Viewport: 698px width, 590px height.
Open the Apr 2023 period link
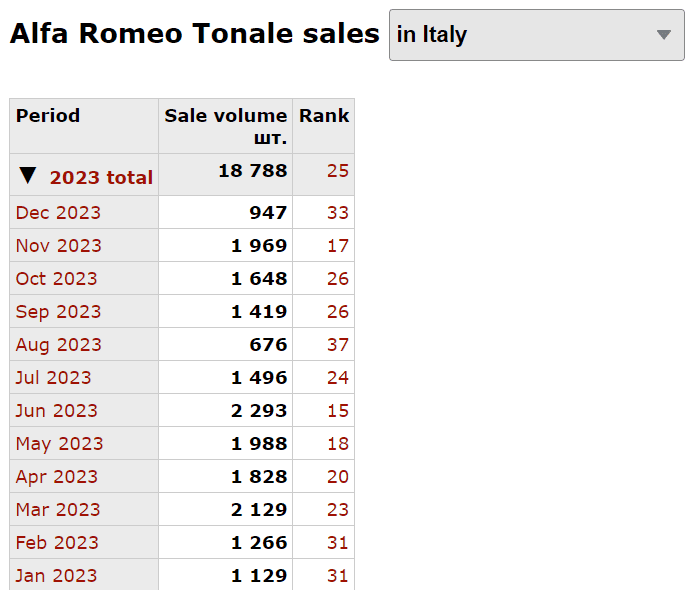pyautogui.click(x=57, y=477)
